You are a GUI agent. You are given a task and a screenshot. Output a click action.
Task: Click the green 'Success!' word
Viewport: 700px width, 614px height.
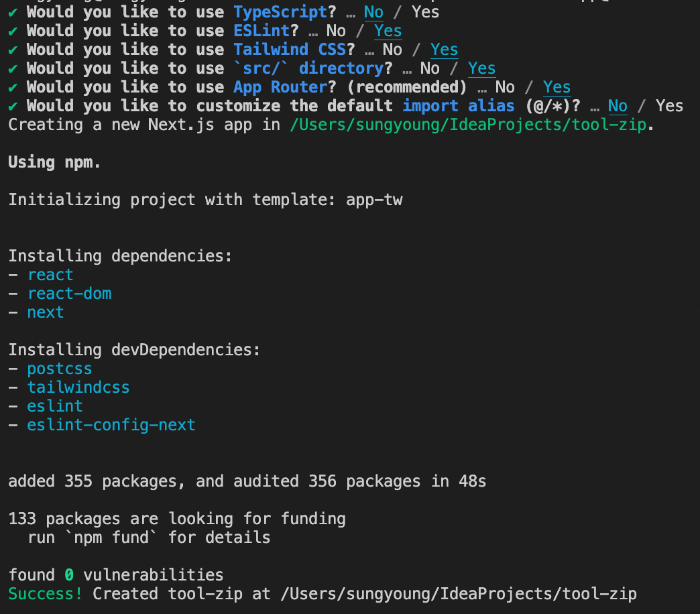(x=46, y=593)
